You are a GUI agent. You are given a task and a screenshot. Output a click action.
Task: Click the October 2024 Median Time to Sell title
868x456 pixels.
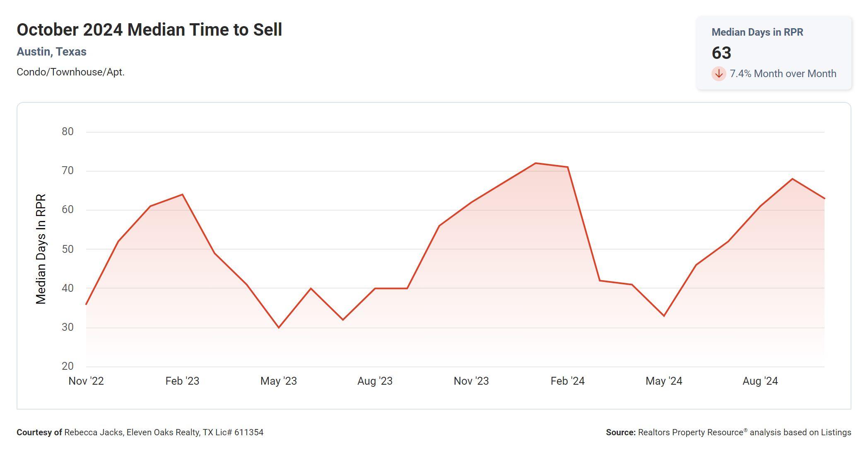(149, 30)
